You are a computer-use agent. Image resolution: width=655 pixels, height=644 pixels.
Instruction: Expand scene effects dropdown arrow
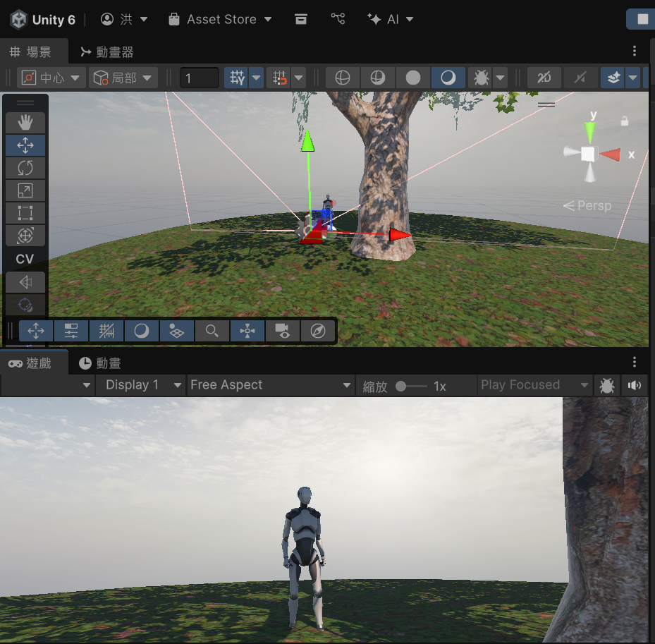[633, 78]
